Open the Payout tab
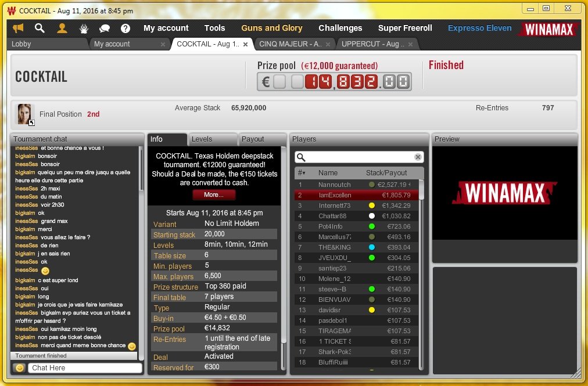588x386 pixels. [x=261, y=139]
